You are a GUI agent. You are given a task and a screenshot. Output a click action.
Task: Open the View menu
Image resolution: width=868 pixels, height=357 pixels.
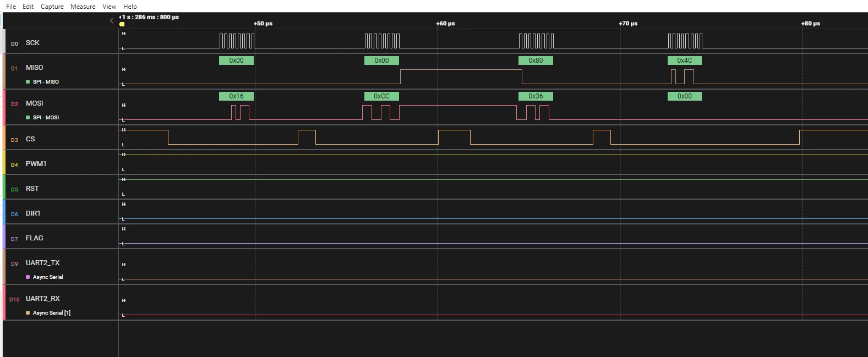tap(110, 7)
